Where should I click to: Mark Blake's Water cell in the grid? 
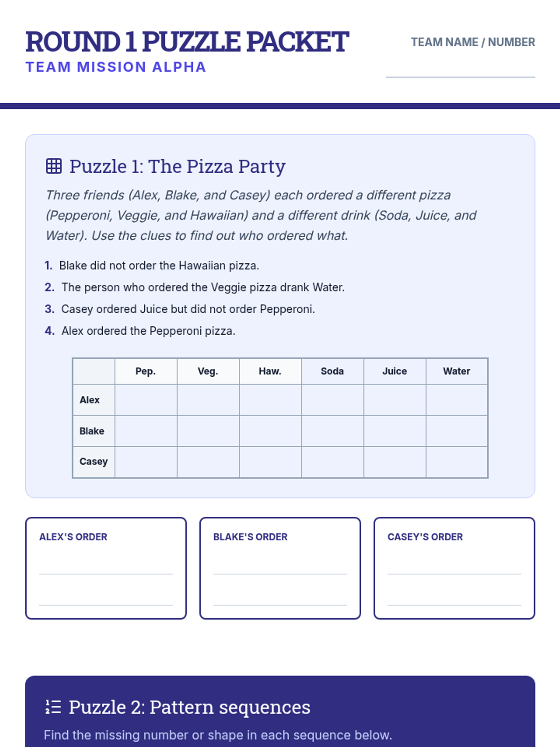(456, 431)
